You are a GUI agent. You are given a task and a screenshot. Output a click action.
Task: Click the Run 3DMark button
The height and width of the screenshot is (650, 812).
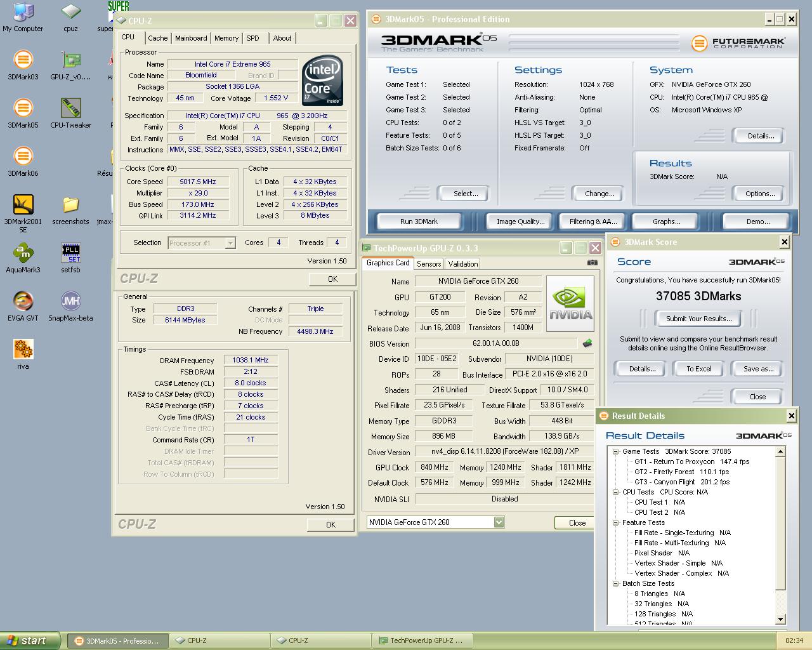coord(419,222)
